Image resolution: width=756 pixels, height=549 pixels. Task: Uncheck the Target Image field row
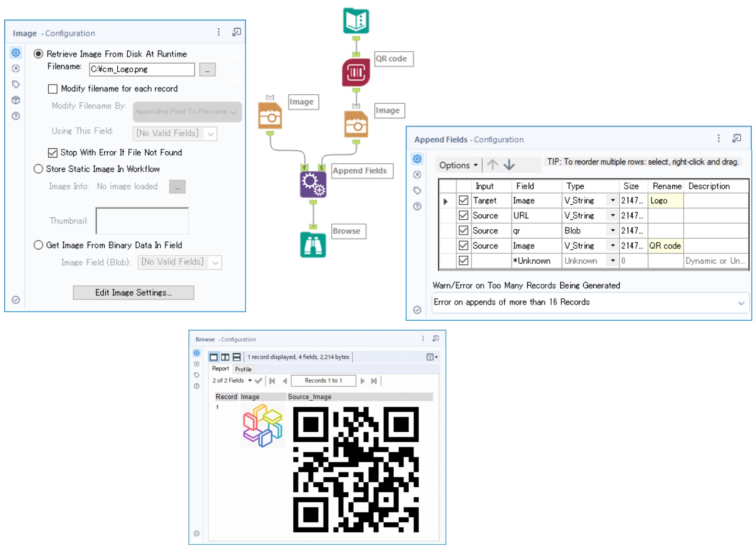(463, 200)
